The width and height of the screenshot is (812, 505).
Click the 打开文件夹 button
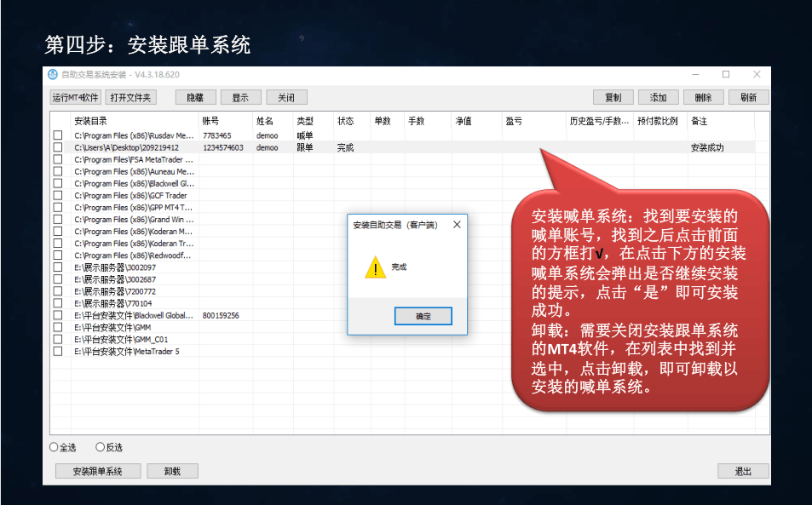click(130, 98)
